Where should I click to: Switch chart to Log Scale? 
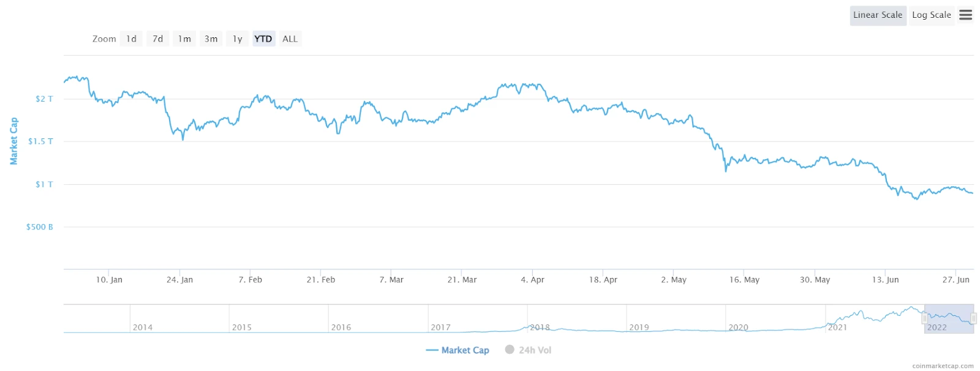tap(931, 15)
